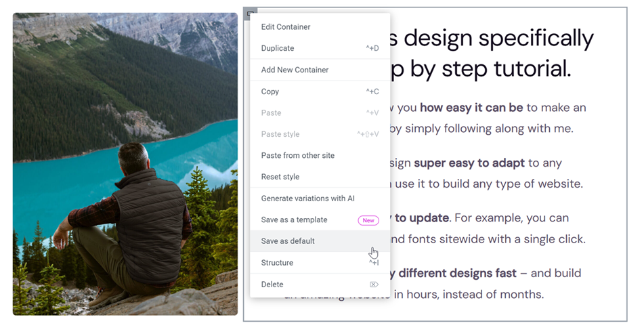
Task: Click Add New Container menu entry
Action: pyautogui.click(x=320, y=70)
